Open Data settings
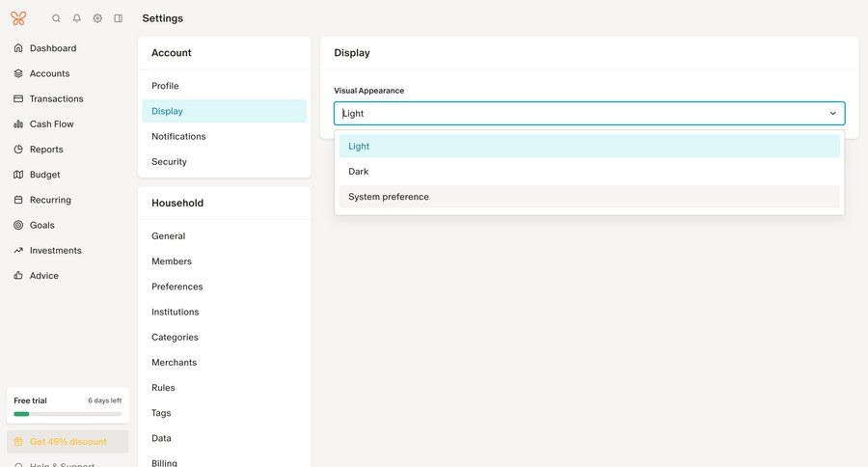This screenshot has width=868, height=467. [224, 438]
